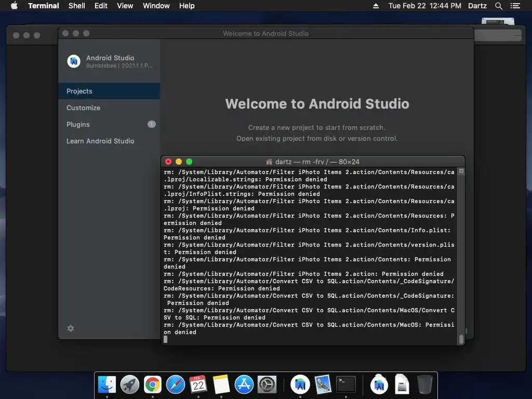This screenshot has height=399, width=532.
Task: Open the Terminal application menu
Action: [44, 6]
